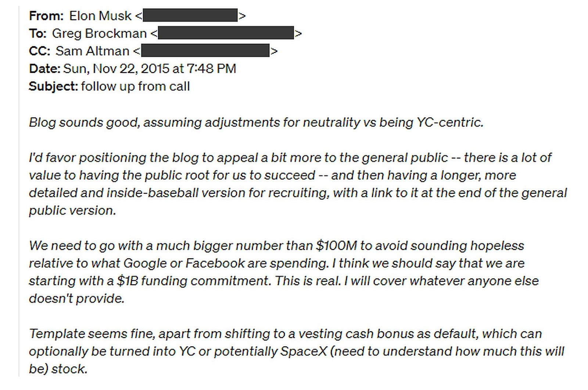
Task: Click the redacted address beside Greg Brockman
Action: click(226, 33)
